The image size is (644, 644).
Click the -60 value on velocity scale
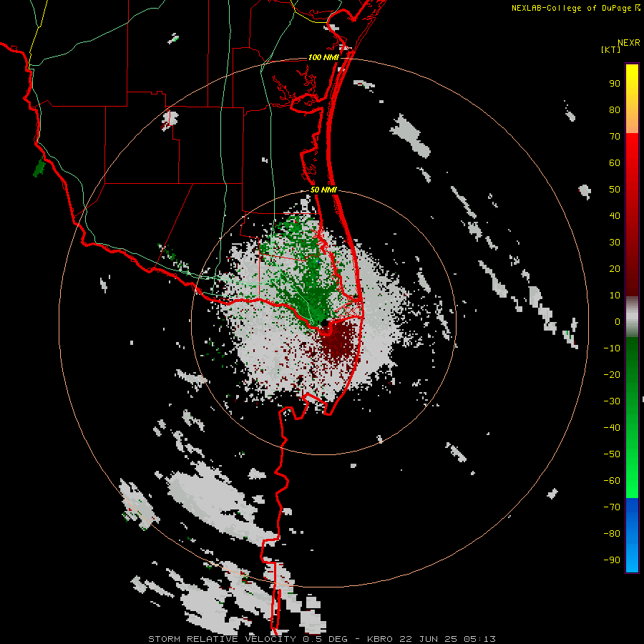coord(612,481)
